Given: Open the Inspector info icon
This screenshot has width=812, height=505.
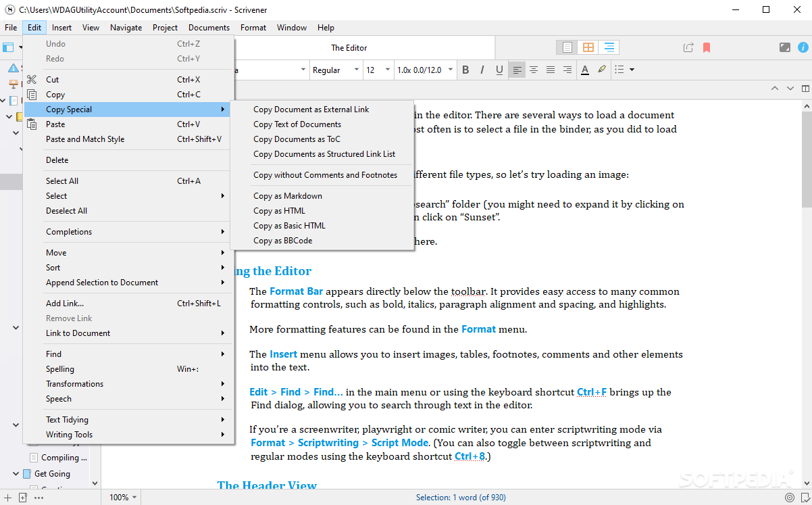Looking at the screenshot, I should [x=803, y=47].
